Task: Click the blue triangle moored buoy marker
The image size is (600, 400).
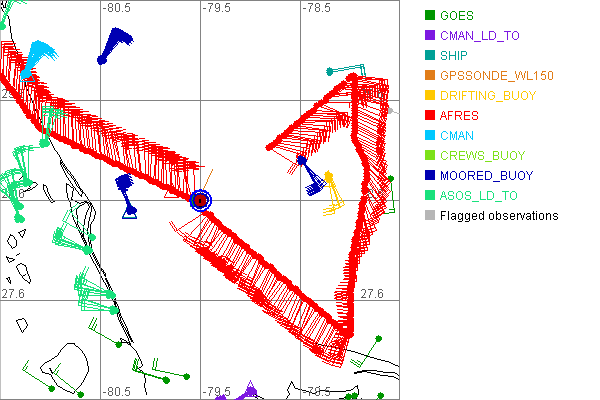Action: (x=128, y=211)
